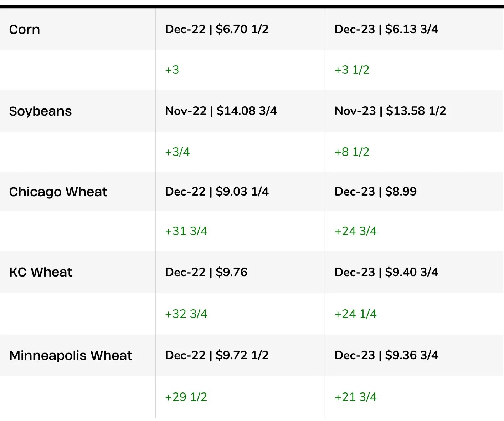Click KC Wheat Dec-22 price $9.76
This screenshot has height=421, width=504.
[206, 272]
